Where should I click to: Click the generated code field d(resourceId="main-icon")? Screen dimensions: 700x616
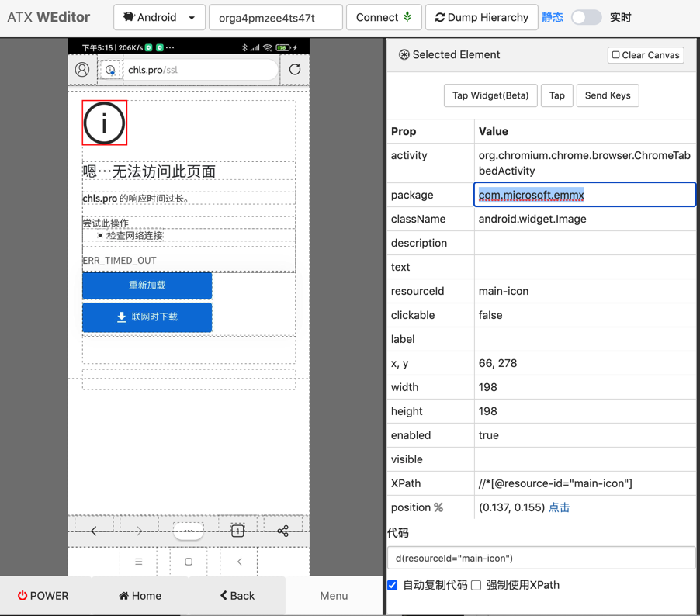pyautogui.click(x=541, y=558)
